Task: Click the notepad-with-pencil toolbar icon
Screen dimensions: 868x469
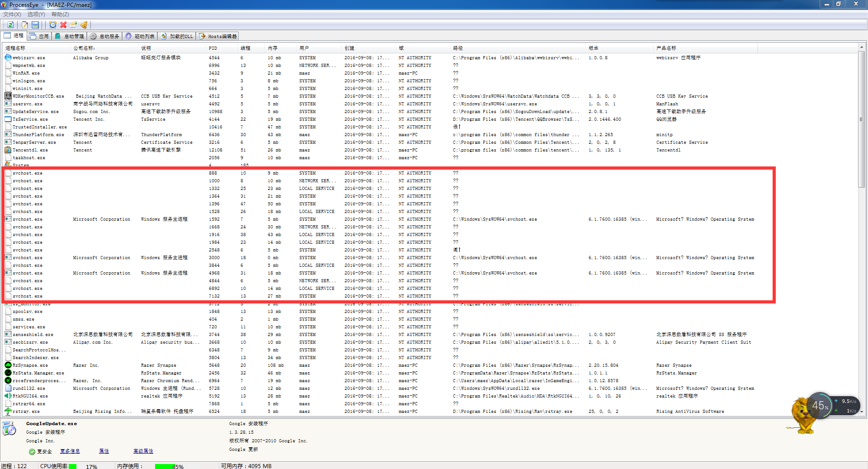Action: (25, 25)
